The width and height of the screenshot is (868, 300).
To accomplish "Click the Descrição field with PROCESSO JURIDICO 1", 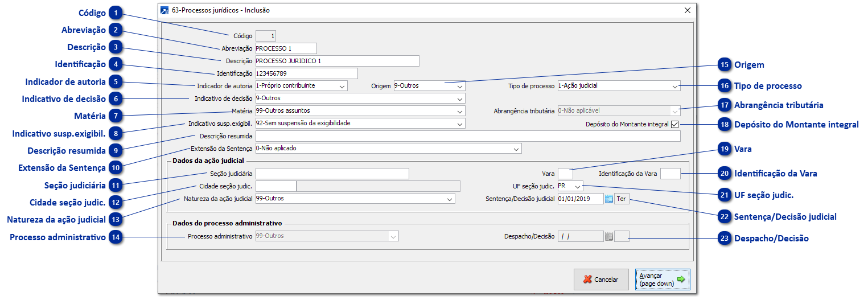I will (x=338, y=61).
